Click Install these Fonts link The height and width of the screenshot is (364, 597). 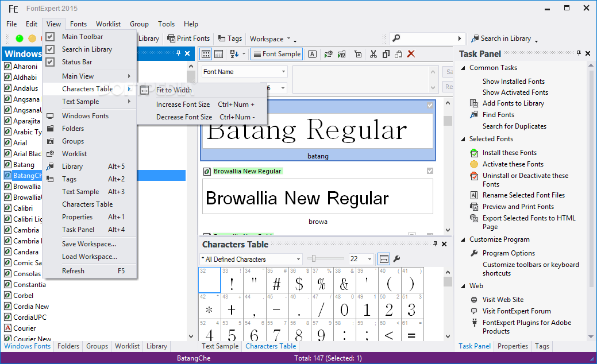coord(510,153)
